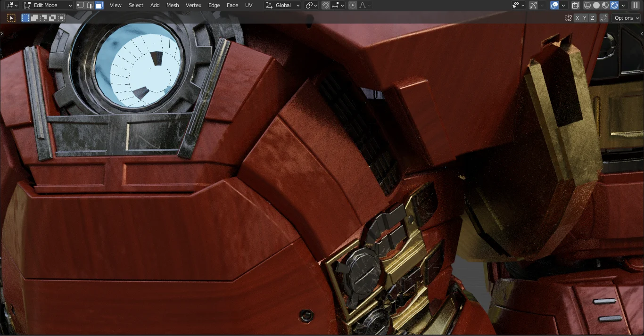This screenshot has height=336, width=644.
Task: Open the Mesh menu
Action: tap(173, 5)
